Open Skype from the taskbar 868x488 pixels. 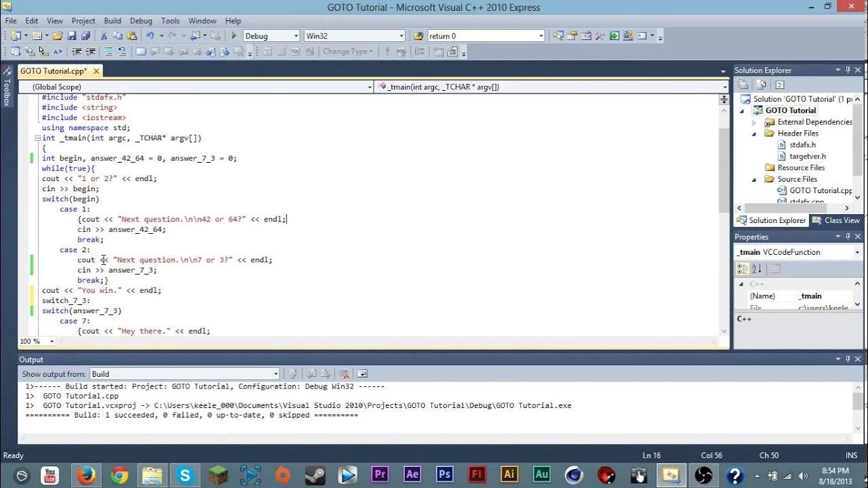(184, 475)
